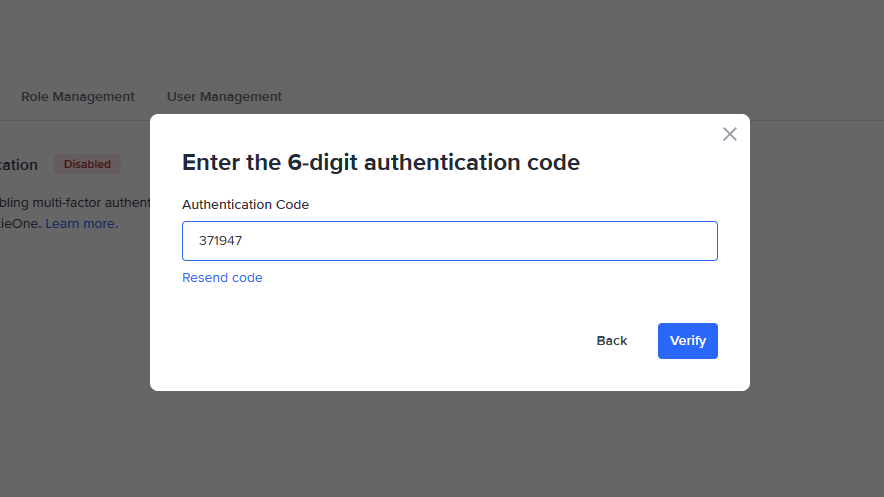
Task: Click the partially hidden heading beside the Disabled badge
Action: [19, 165]
